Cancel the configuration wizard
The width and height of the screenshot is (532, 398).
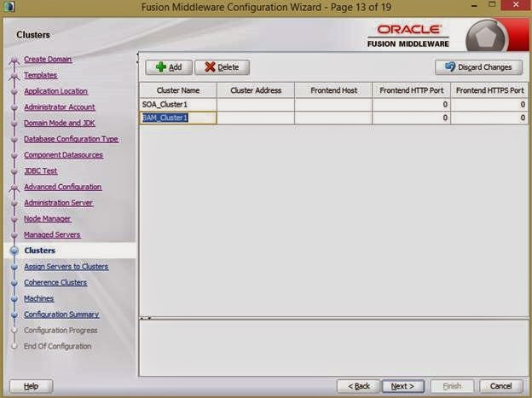[x=500, y=386]
